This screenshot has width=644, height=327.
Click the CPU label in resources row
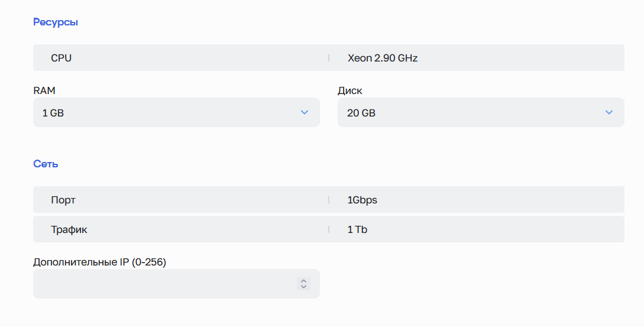62,58
